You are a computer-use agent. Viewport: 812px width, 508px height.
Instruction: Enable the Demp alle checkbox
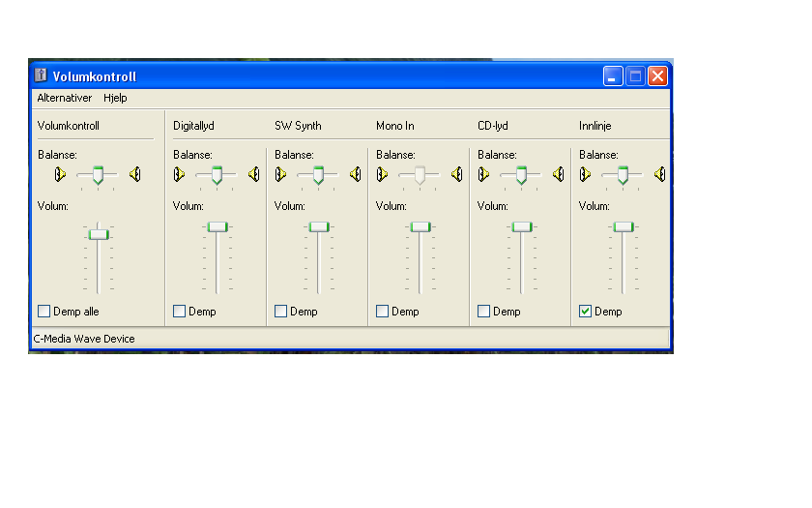pyautogui.click(x=44, y=311)
